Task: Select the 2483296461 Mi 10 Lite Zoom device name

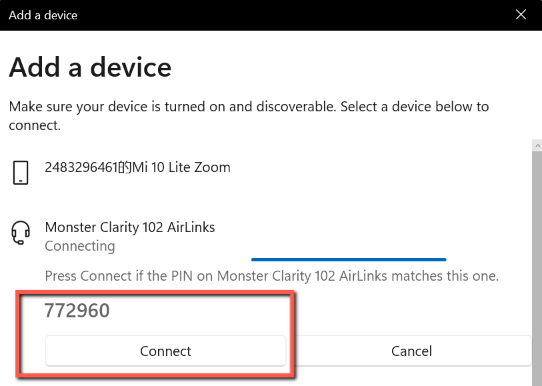Action: click(x=138, y=167)
